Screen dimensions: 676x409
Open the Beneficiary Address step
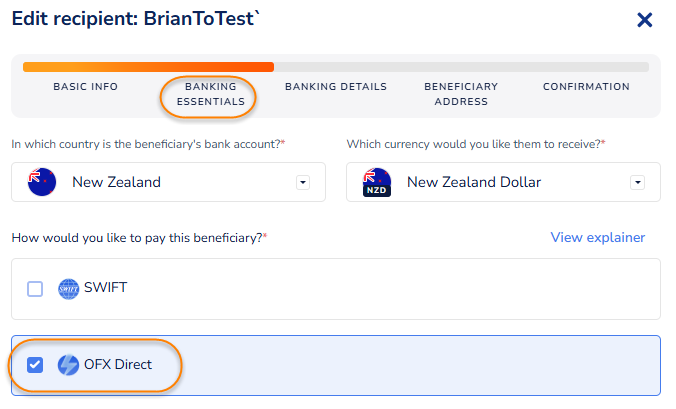(x=461, y=94)
